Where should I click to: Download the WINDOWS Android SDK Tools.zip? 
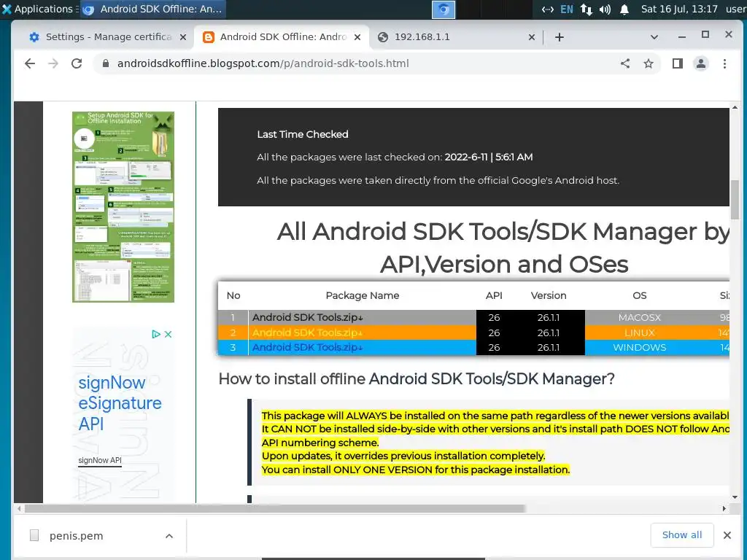pyautogui.click(x=308, y=347)
